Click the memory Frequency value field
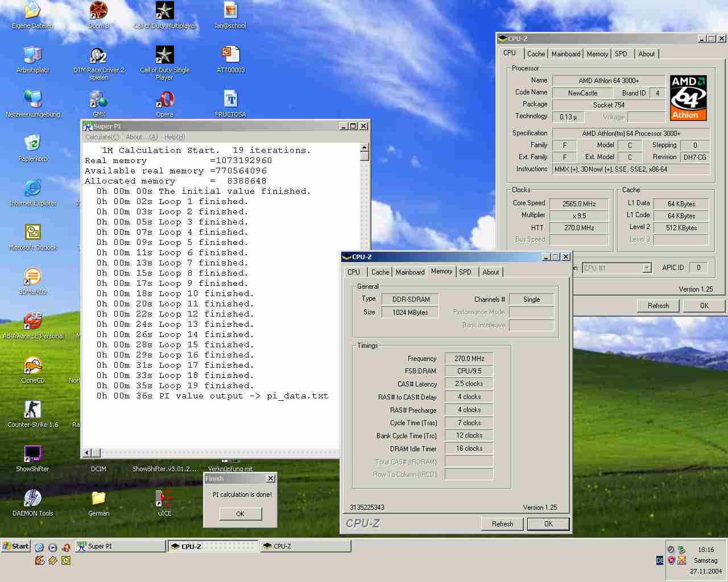Viewport: 728px width, 582px height. click(469, 359)
